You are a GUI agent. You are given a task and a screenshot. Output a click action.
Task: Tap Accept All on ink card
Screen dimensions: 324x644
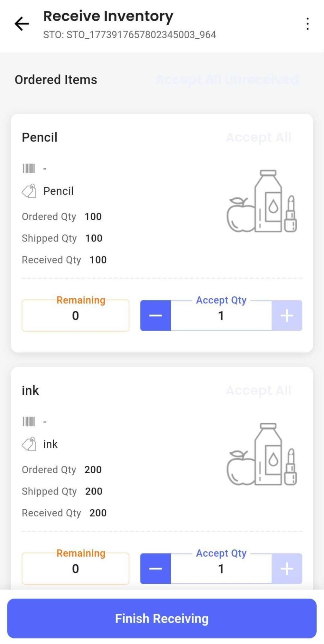[x=259, y=391]
